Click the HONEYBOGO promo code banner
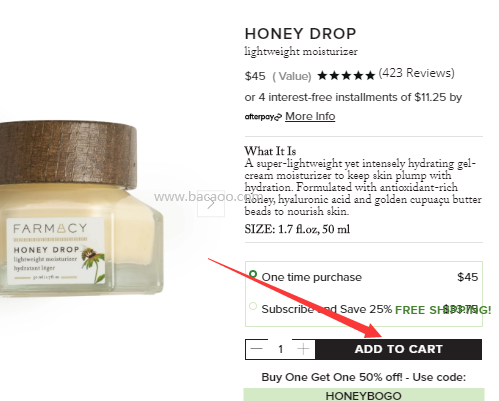Screen dimensions: 499x401 tap(364, 396)
